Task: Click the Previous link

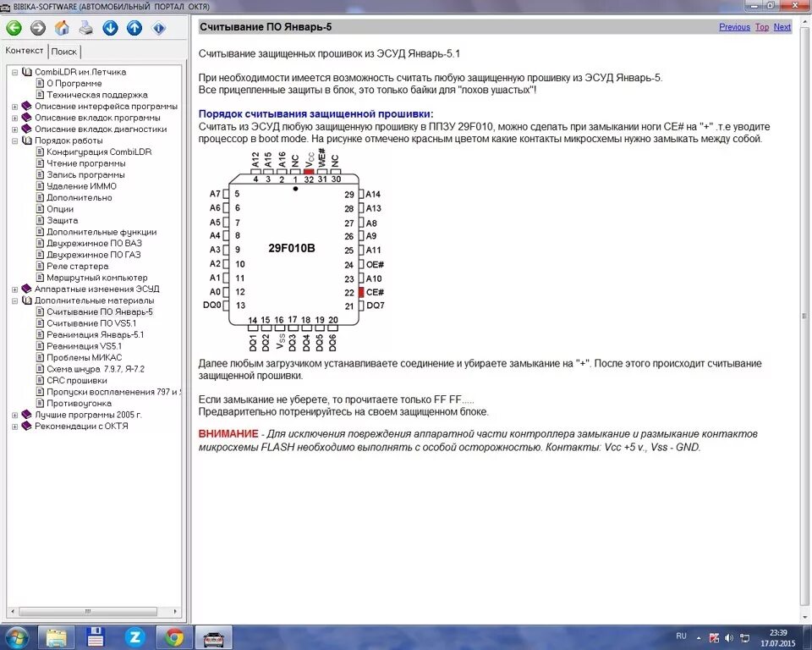Action: click(x=734, y=27)
